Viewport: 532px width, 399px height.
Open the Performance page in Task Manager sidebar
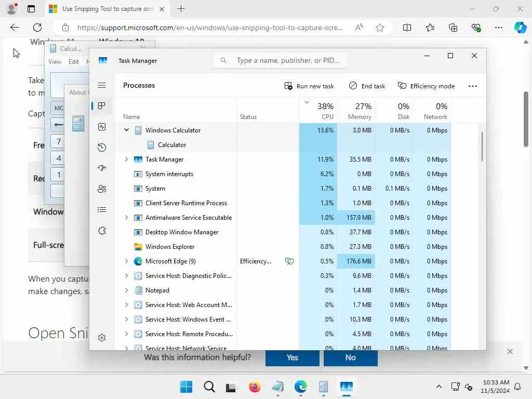point(102,127)
